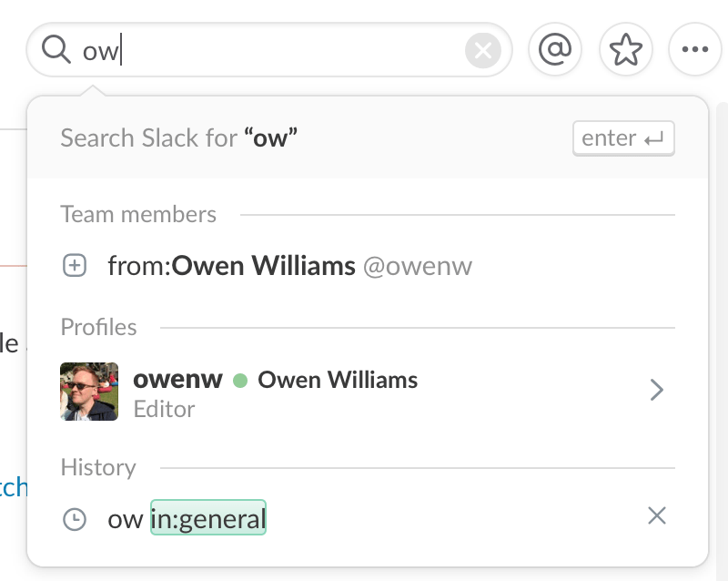728x581 pixels.
Task: Remove the 'ow in:general' history entry
Action: pos(657,515)
